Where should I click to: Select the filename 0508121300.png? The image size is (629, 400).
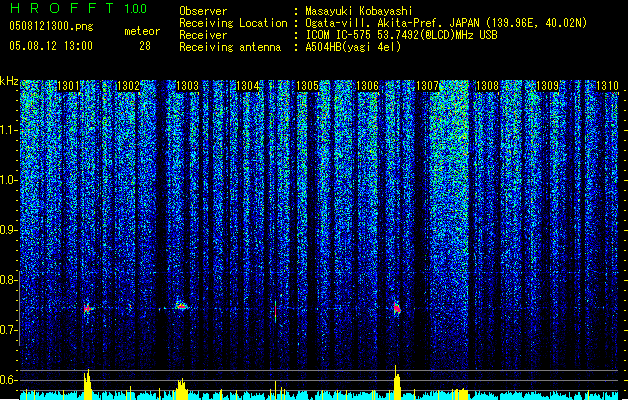click(x=51, y=26)
